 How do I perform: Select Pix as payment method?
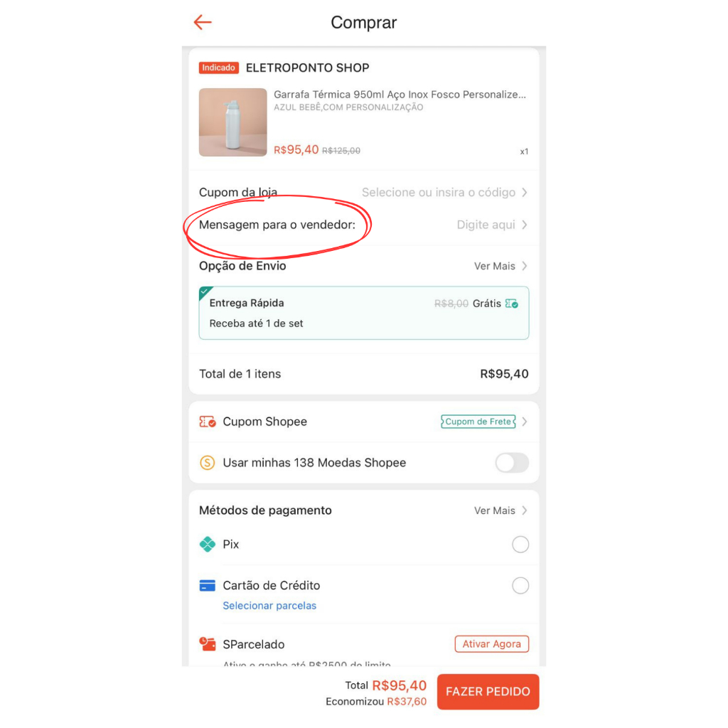click(520, 544)
